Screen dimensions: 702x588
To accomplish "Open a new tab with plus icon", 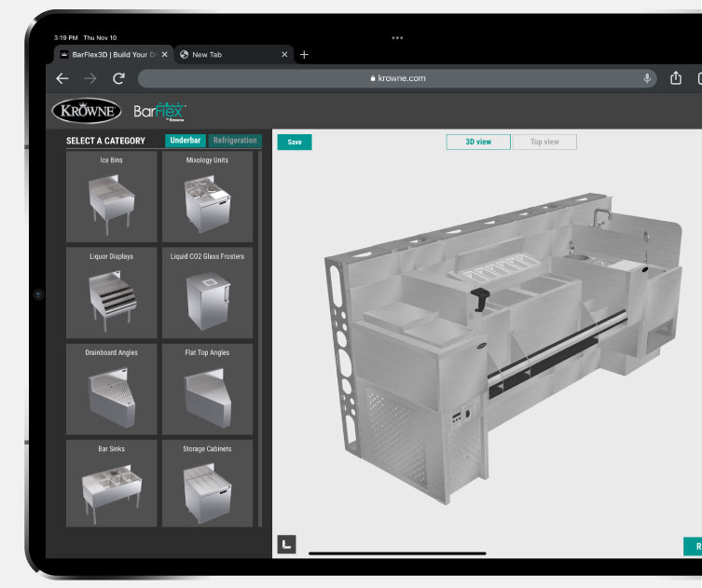I will pos(304,55).
